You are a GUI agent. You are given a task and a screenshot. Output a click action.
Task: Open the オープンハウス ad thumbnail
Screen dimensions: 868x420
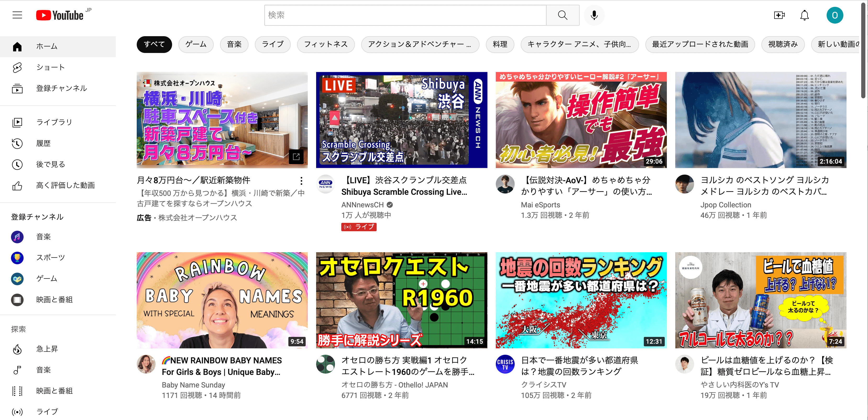coord(222,120)
